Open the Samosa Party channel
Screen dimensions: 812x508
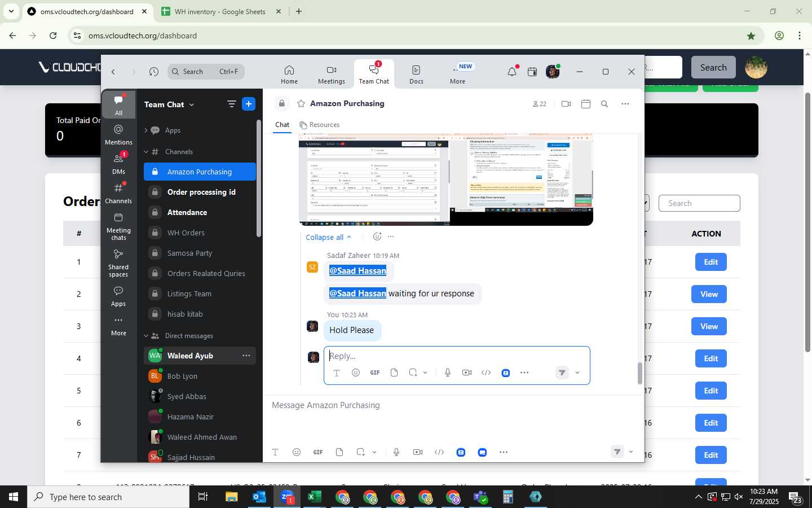coord(200,253)
